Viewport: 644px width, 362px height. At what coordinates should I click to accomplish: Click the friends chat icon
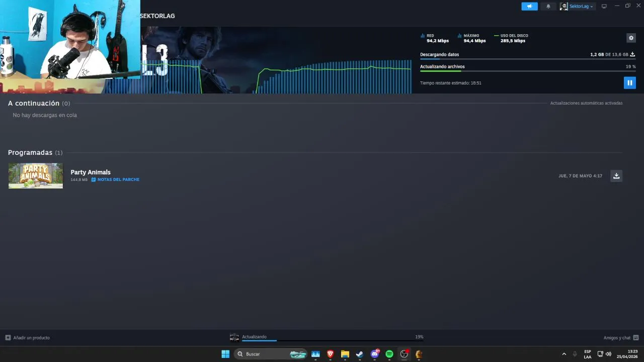click(636, 338)
